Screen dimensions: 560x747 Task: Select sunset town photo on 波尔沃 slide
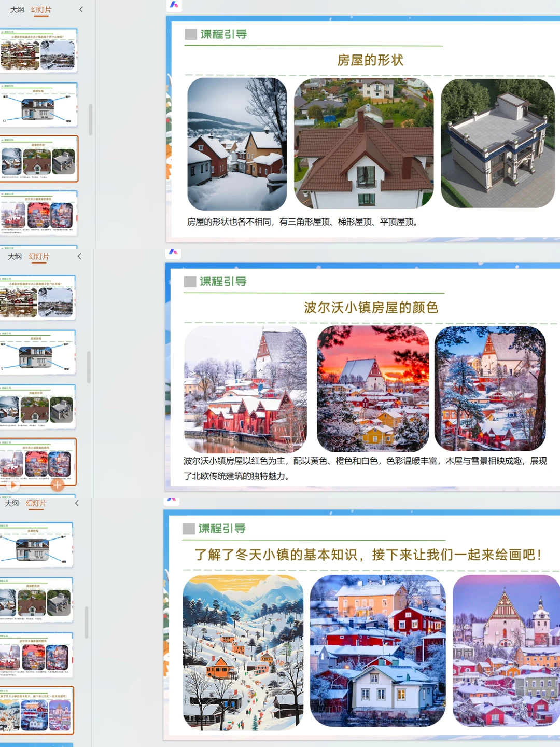373,389
